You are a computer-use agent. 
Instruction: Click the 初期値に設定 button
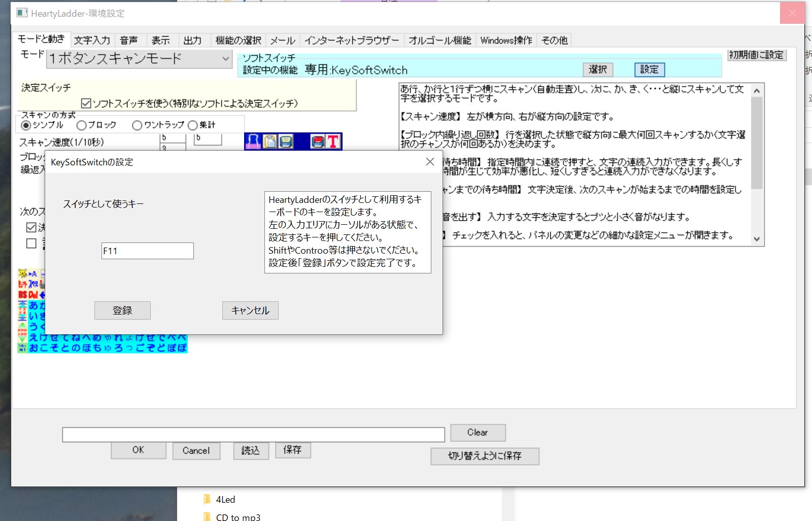point(757,55)
